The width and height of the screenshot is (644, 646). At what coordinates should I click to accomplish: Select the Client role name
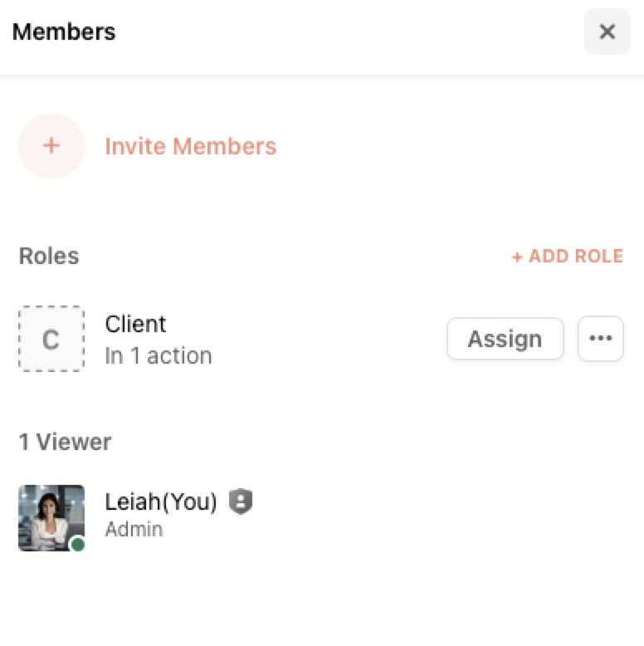click(x=135, y=324)
